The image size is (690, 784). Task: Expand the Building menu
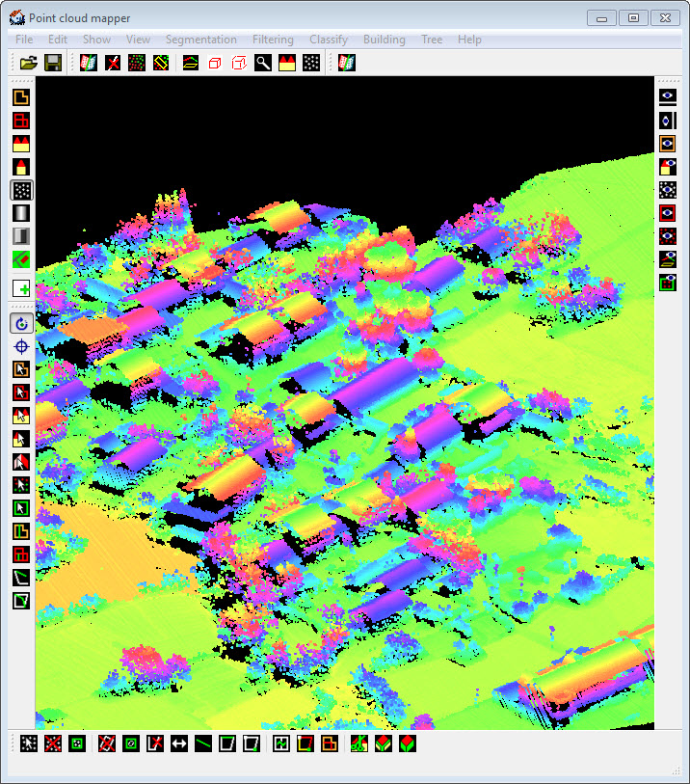[384, 40]
